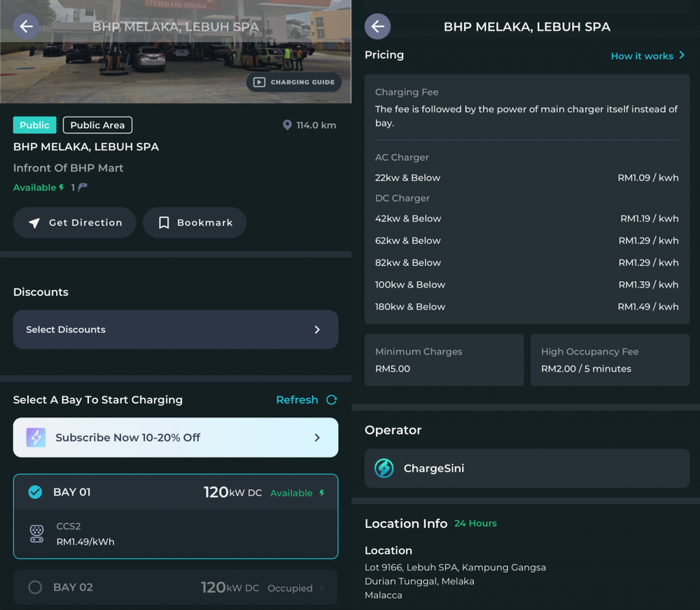Tap the Minimum Charges RM5.00 card
The height and width of the screenshot is (610, 700).
[444, 360]
